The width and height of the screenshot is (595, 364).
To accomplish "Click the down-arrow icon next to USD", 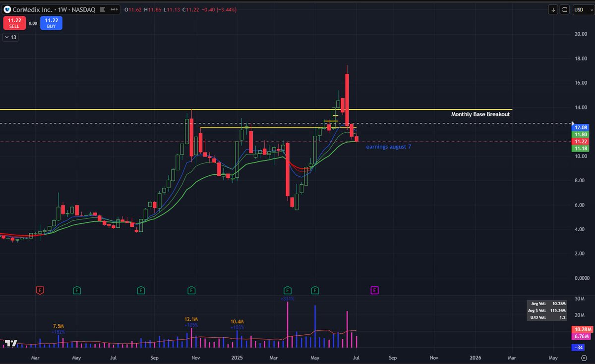I will point(553,9).
